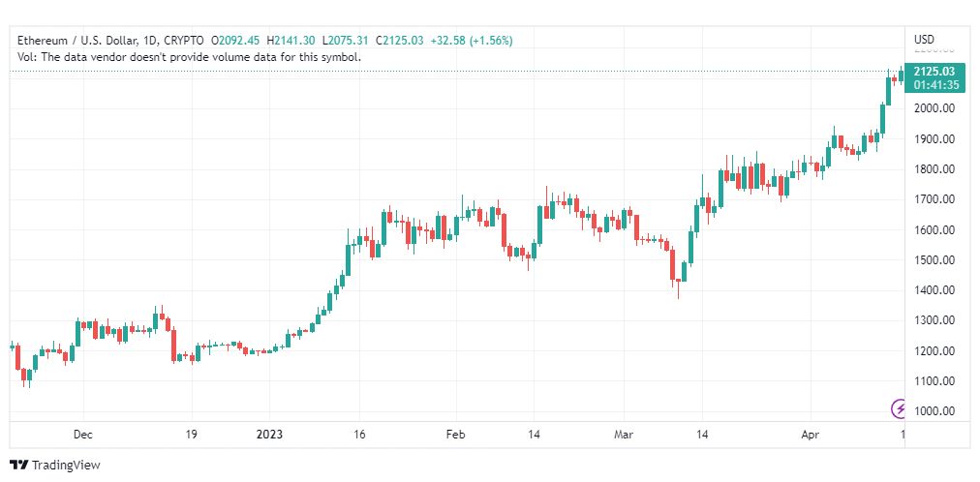
Task: Open the TradingView text link
Action: (x=66, y=466)
